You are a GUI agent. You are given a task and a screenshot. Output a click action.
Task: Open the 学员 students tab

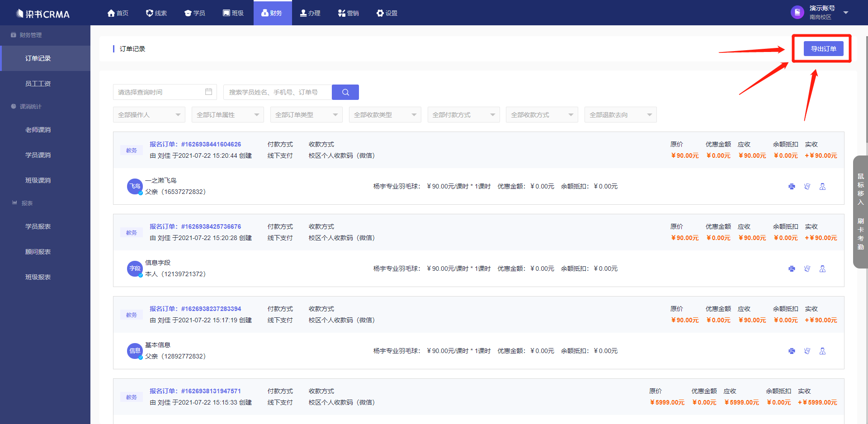click(195, 13)
